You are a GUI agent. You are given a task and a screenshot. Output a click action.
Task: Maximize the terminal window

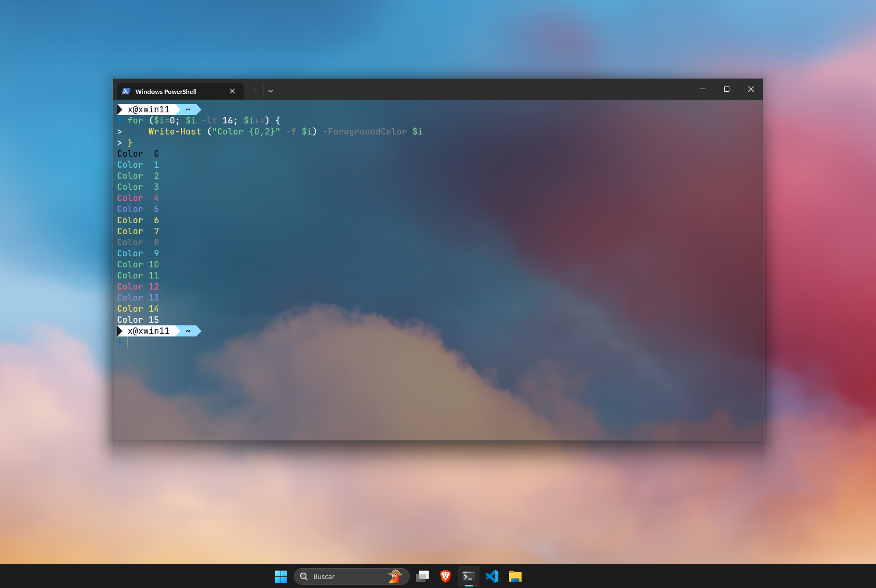point(726,89)
